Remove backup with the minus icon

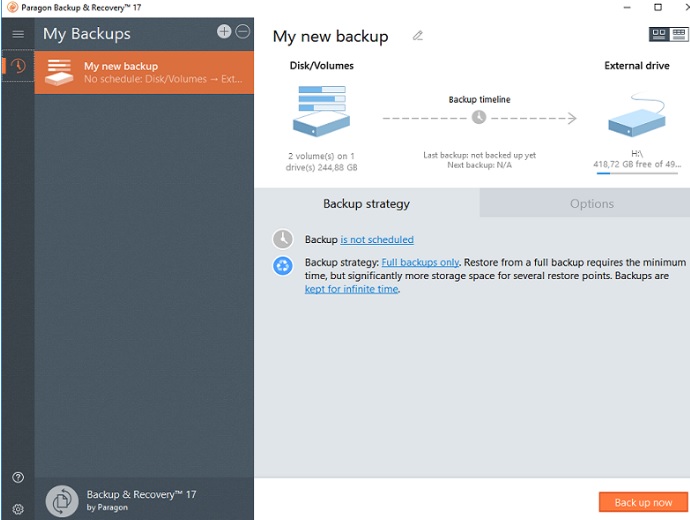point(243,31)
